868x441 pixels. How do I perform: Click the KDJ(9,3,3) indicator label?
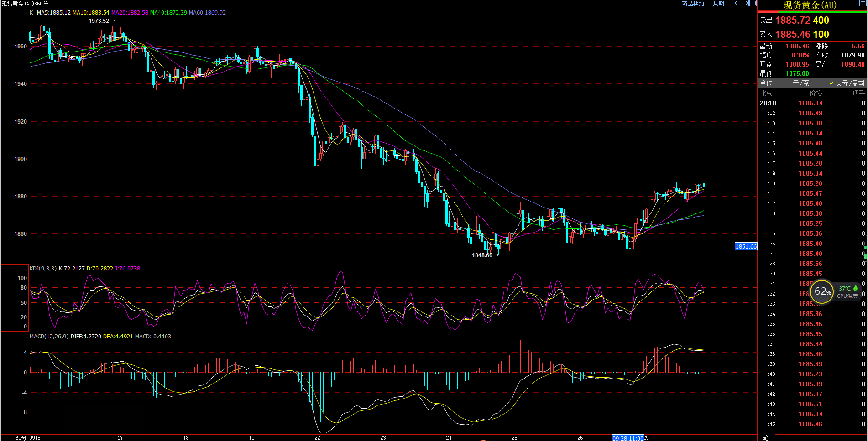pyautogui.click(x=43, y=269)
